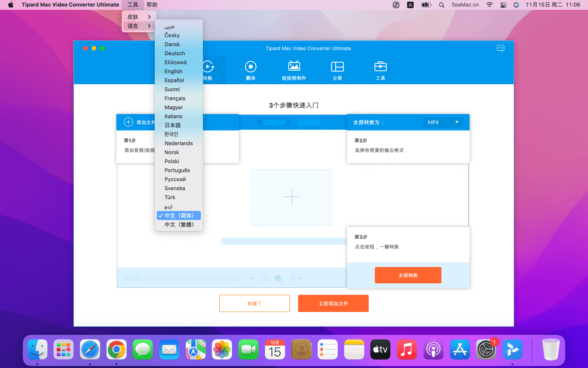Screen dimensions: 588x368
Task: Select the checked 中文（简体） language option
Action: (179, 215)
